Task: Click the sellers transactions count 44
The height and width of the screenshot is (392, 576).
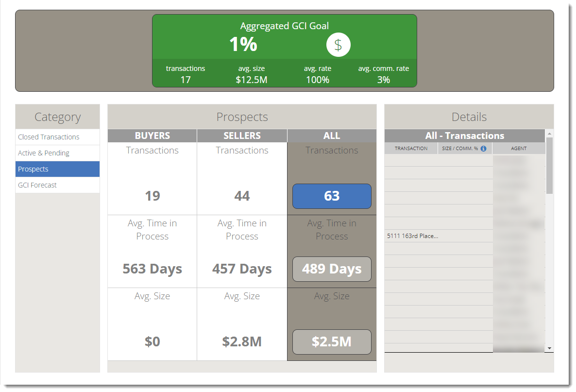Action: (242, 196)
